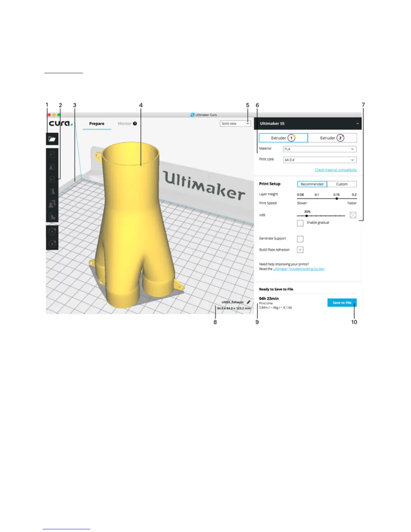
Task: Select the Move tool in the toolbar
Action: coord(52,154)
